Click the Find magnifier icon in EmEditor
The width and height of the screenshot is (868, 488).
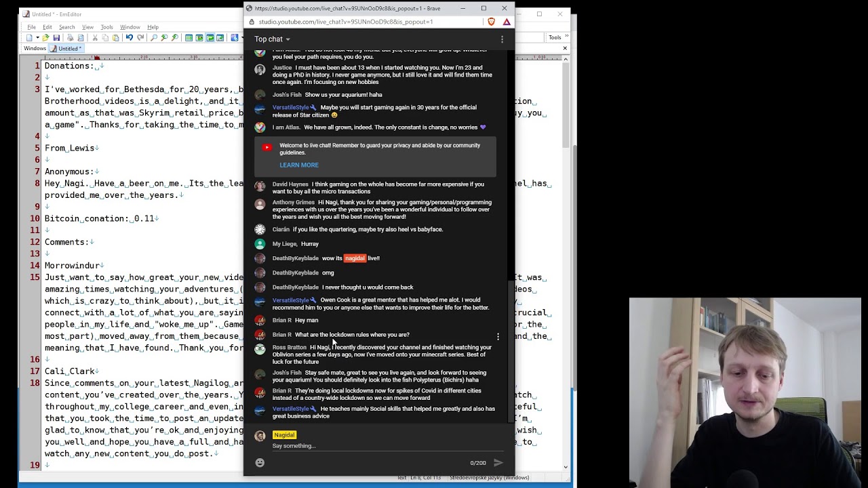point(154,38)
